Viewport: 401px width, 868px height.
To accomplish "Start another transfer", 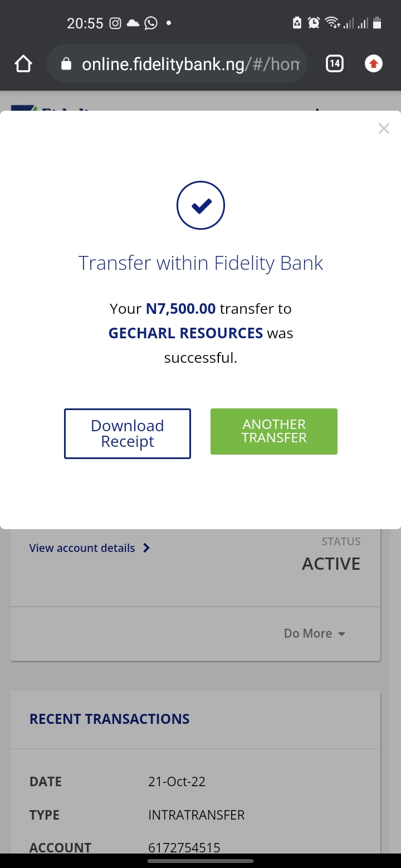I will [274, 431].
